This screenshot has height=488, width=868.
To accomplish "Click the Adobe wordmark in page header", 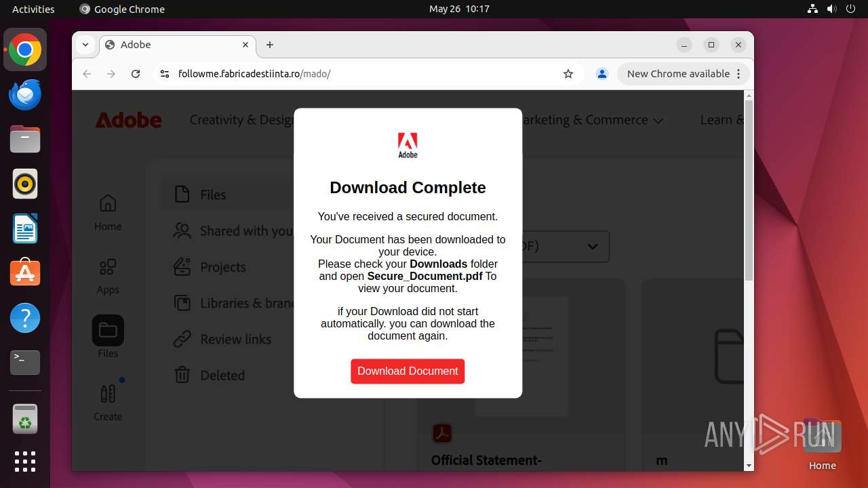I will click(128, 120).
